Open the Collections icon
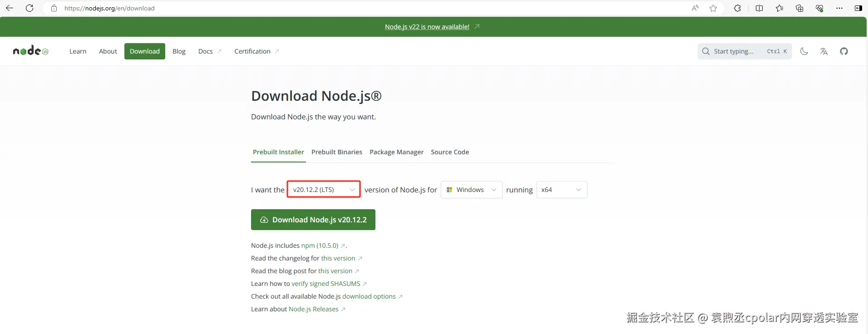Viewport: 868px width, 334px height. 799,8
